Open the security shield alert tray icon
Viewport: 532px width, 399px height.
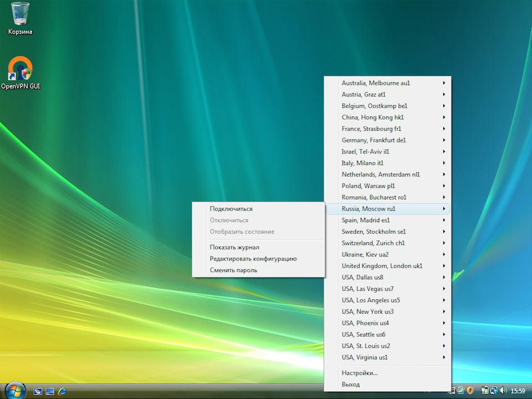coord(470,390)
